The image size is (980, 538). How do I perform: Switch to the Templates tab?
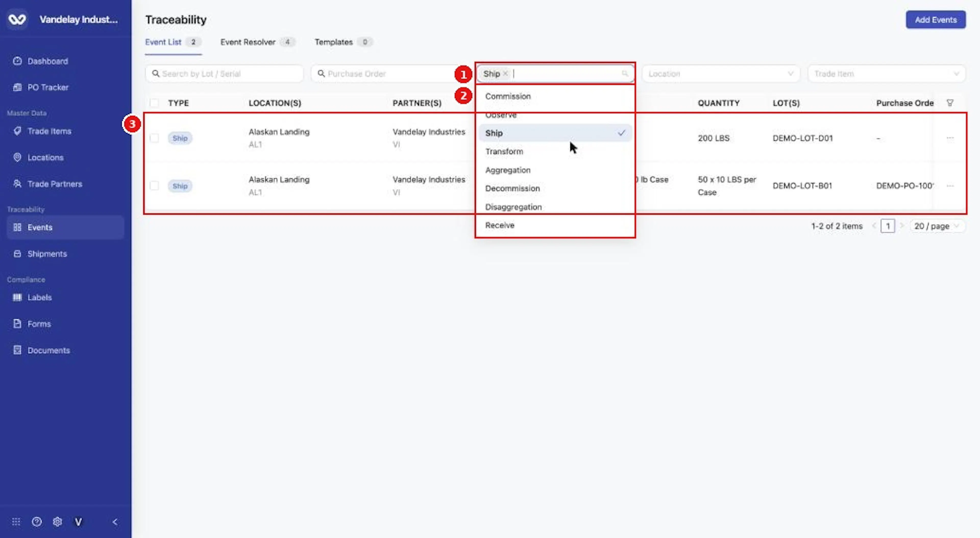point(344,42)
